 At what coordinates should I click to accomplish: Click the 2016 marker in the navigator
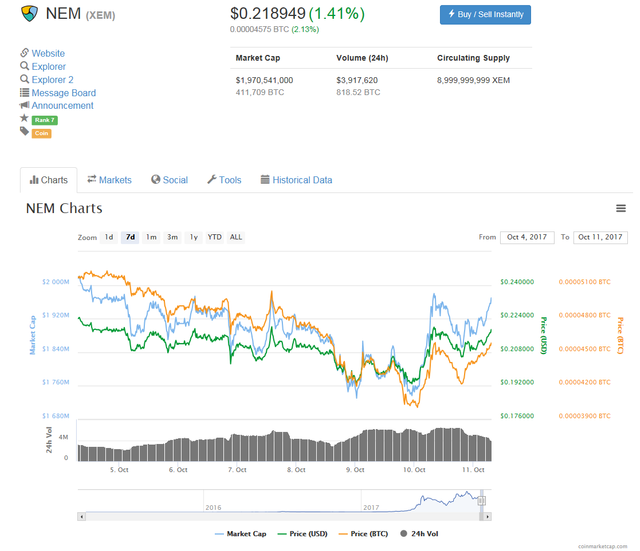(213, 507)
